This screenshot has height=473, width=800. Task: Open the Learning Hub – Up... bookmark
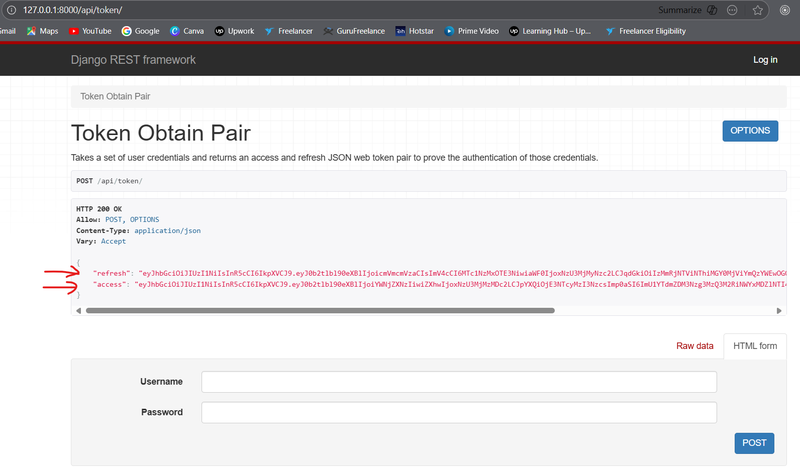pos(550,31)
